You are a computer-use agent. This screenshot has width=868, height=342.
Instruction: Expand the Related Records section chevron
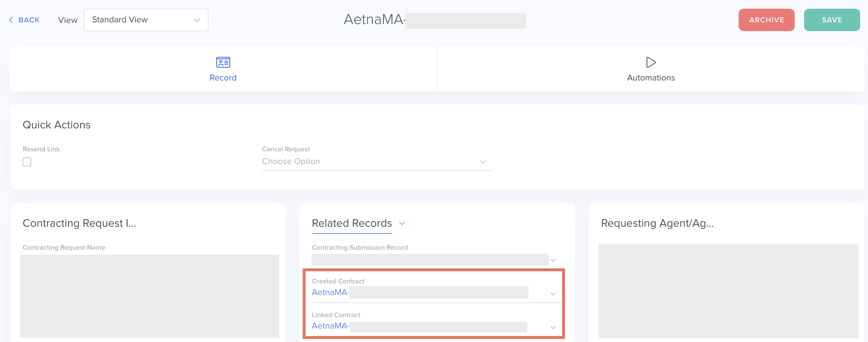pyautogui.click(x=402, y=223)
